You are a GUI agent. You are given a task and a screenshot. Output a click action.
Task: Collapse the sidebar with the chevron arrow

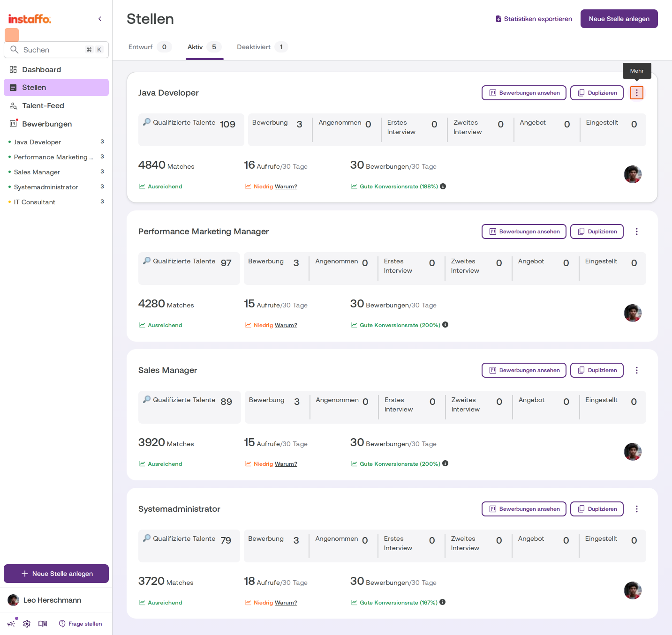100,19
